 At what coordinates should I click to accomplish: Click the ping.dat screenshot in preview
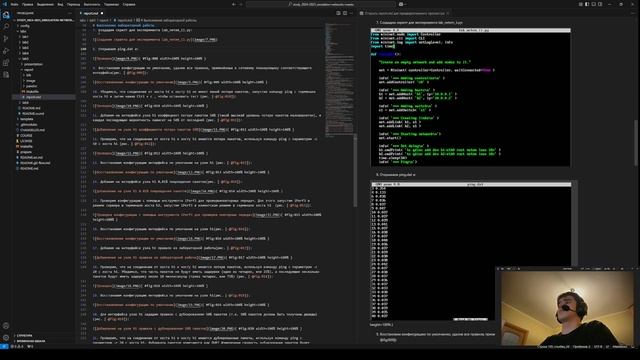point(471,251)
